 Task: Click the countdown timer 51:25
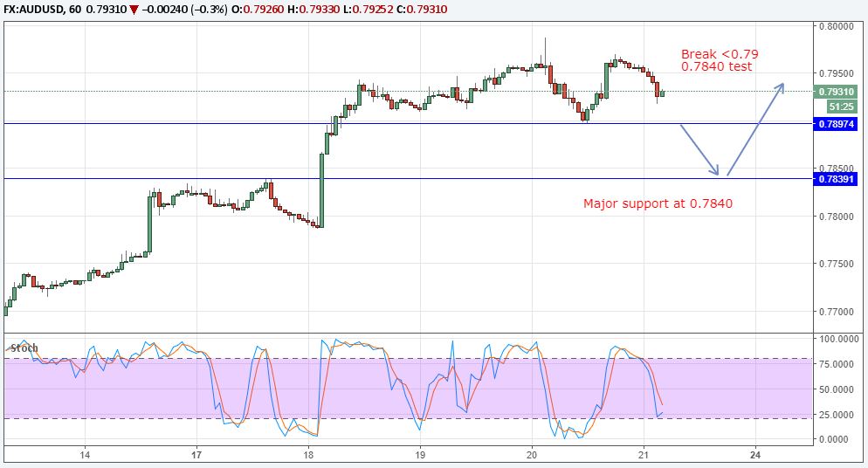click(842, 107)
